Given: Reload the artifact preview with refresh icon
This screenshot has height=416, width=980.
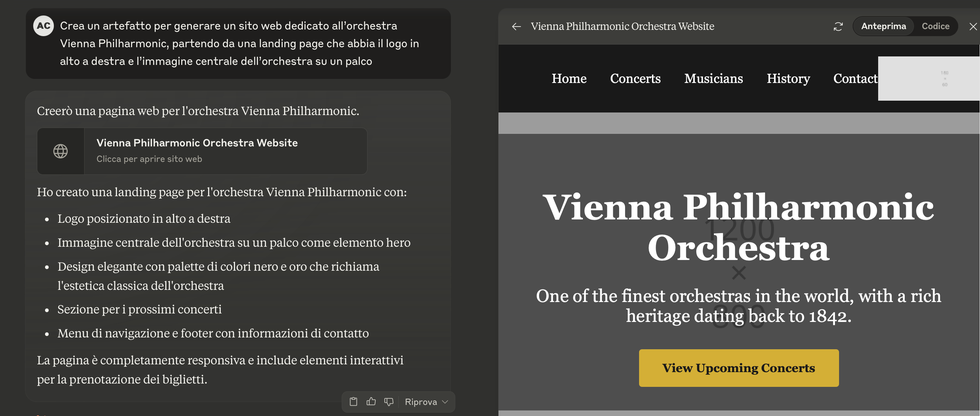Looking at the screenshot, I should pyautogui.click(x=838, y=26).
